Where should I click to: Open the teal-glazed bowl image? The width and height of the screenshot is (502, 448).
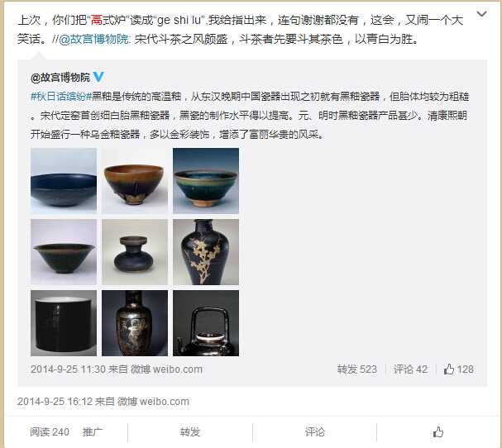pos(206,180)
